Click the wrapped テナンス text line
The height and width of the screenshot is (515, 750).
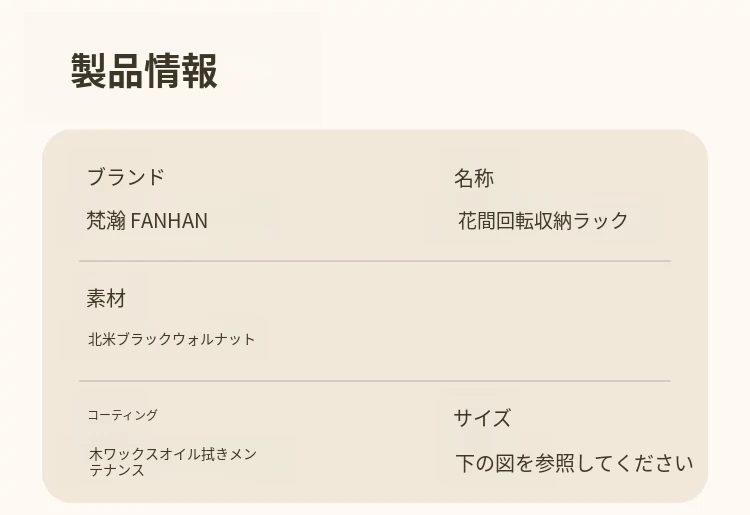coord(117,470)
